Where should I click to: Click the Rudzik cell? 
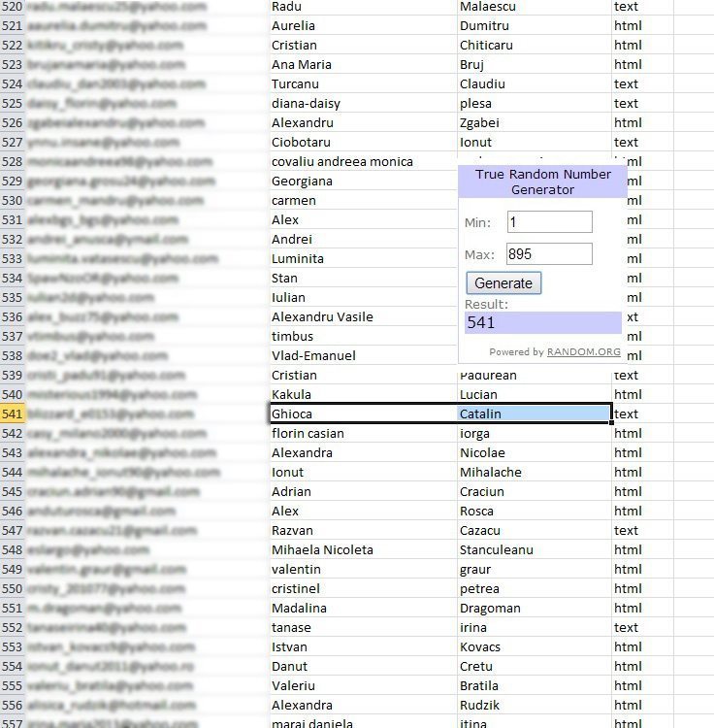click(x=534, y=705)
